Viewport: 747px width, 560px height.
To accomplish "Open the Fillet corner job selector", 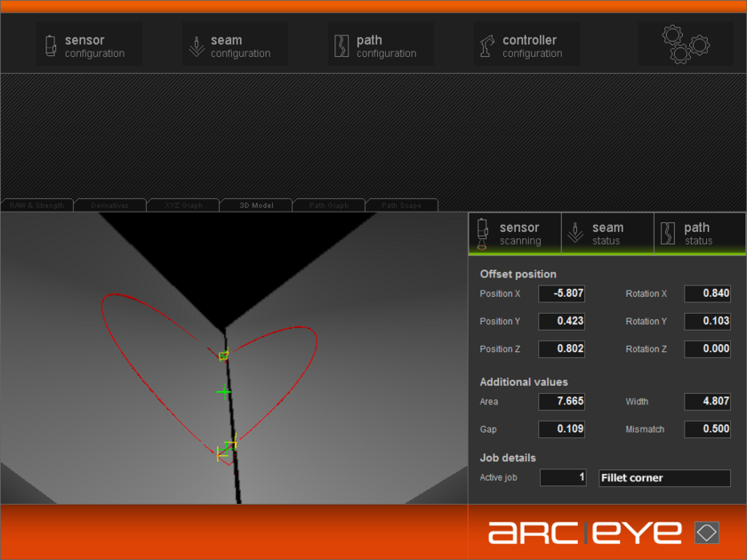I will point(663,477).
